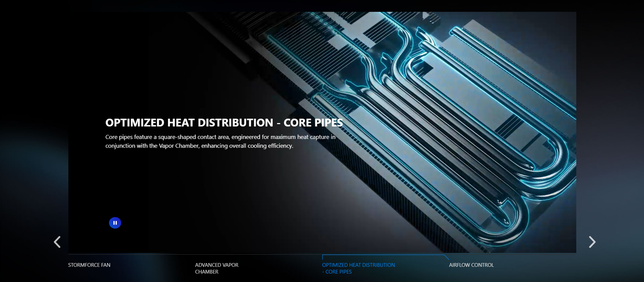Switch to the StormForce Fan tab
Screen dimensions: 644x282
coord(89,265)
